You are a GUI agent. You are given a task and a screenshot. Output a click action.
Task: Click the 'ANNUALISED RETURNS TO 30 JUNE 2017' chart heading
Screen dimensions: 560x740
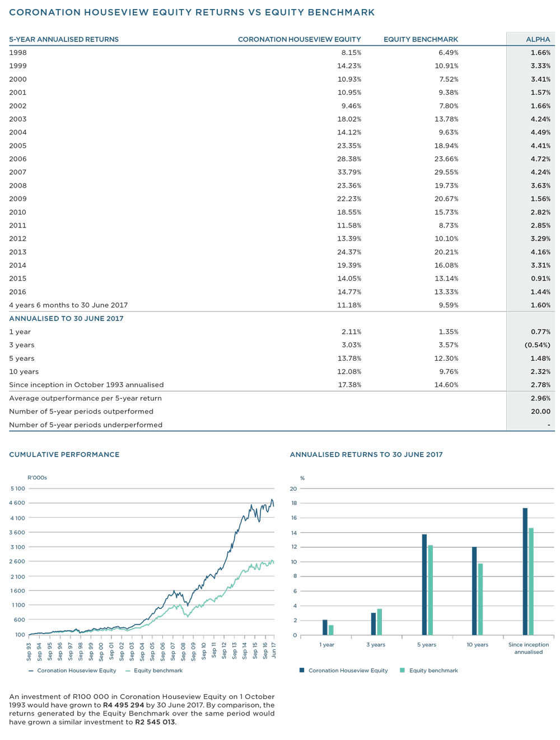pos(366,455)
